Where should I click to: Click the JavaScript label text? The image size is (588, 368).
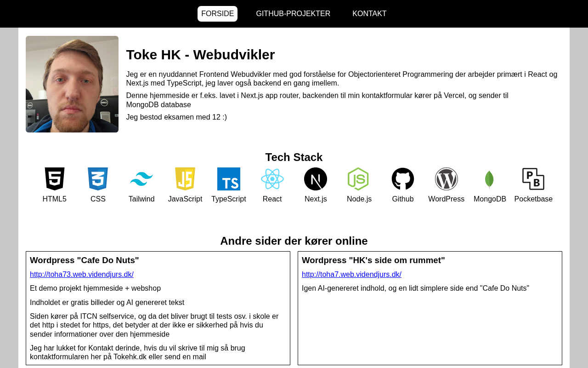pos(185,199)
